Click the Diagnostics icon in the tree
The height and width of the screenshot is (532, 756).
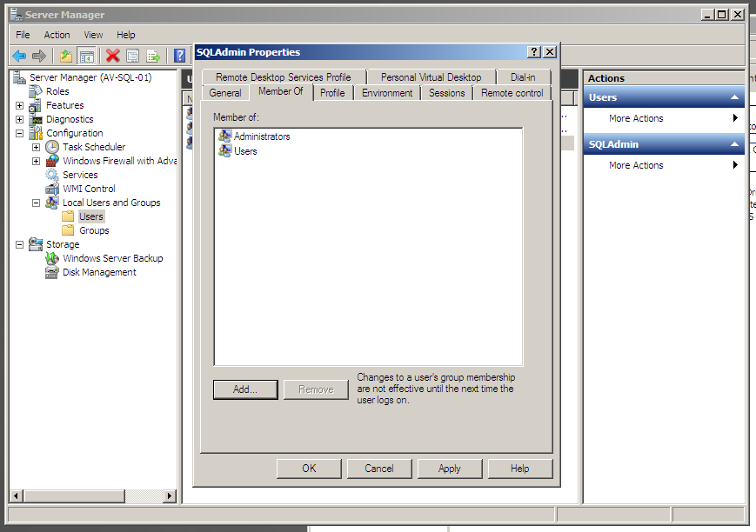coord(36,119)
